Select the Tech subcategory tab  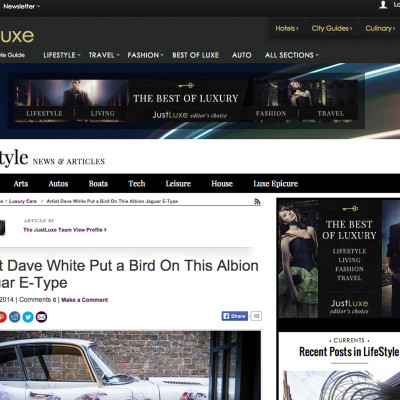point(137,184)
